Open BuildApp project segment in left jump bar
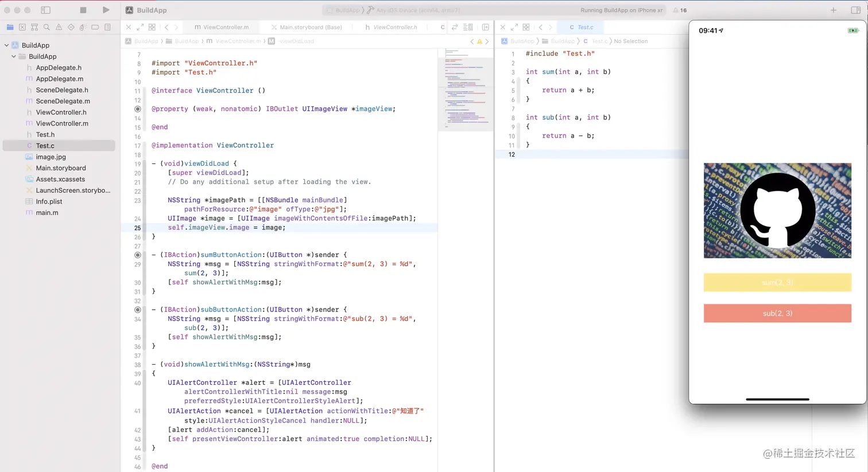This screenshot has height=472, width=868. [x=142, y=41]
